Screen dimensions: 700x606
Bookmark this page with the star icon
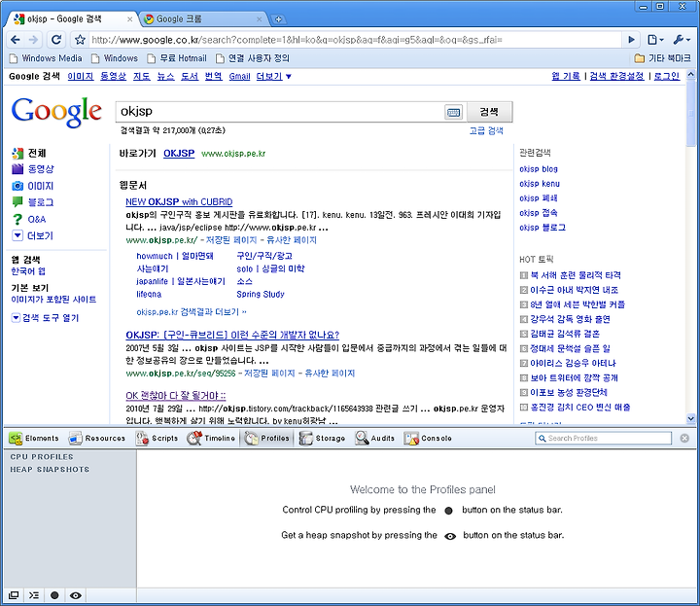[80, 40]
